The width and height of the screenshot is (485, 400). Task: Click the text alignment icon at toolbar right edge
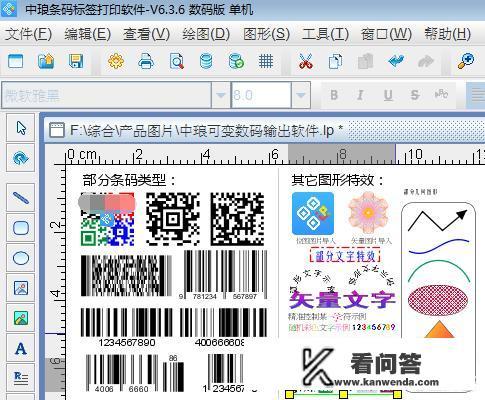477,95
